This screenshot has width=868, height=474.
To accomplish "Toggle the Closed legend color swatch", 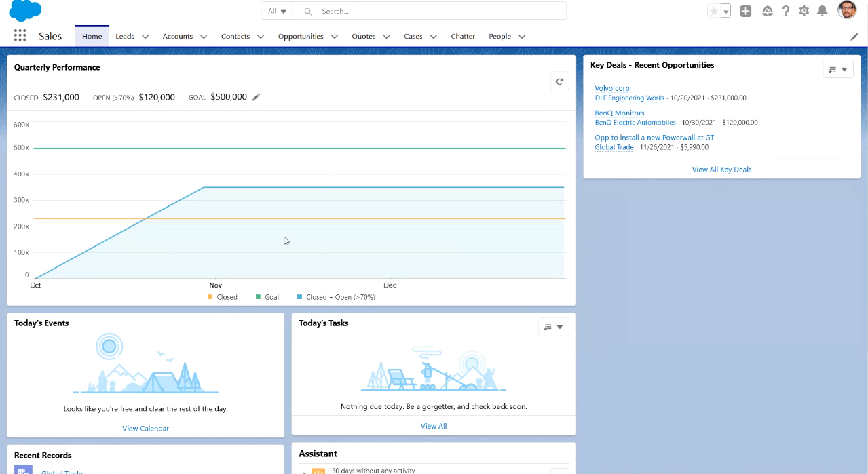I will [210, 297].
